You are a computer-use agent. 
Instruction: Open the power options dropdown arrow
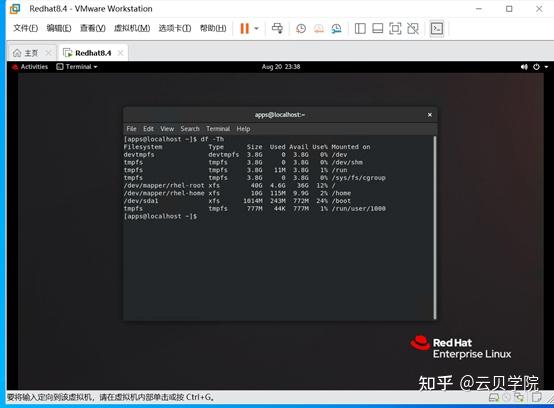257,29
